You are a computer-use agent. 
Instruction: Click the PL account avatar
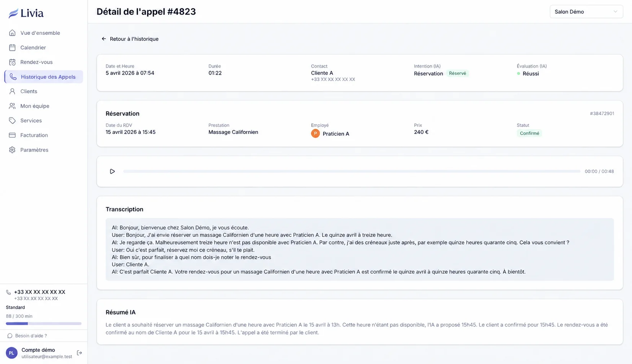(11, 353)
